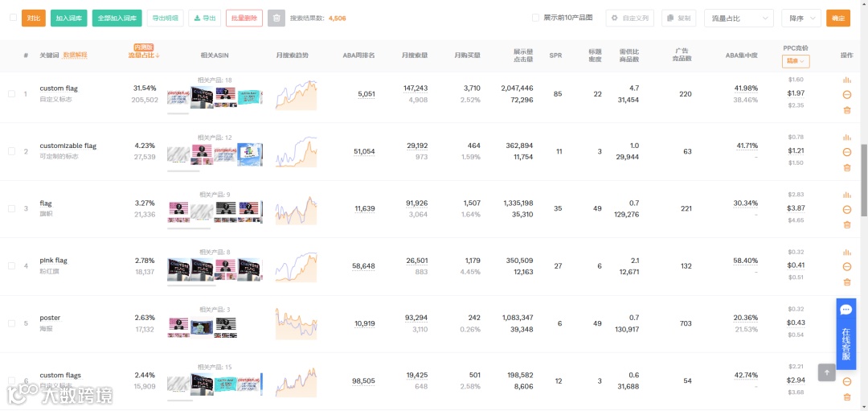Open the 数据解释 link in header
This screenshot has height=411, width=868.
pos(76,55)
